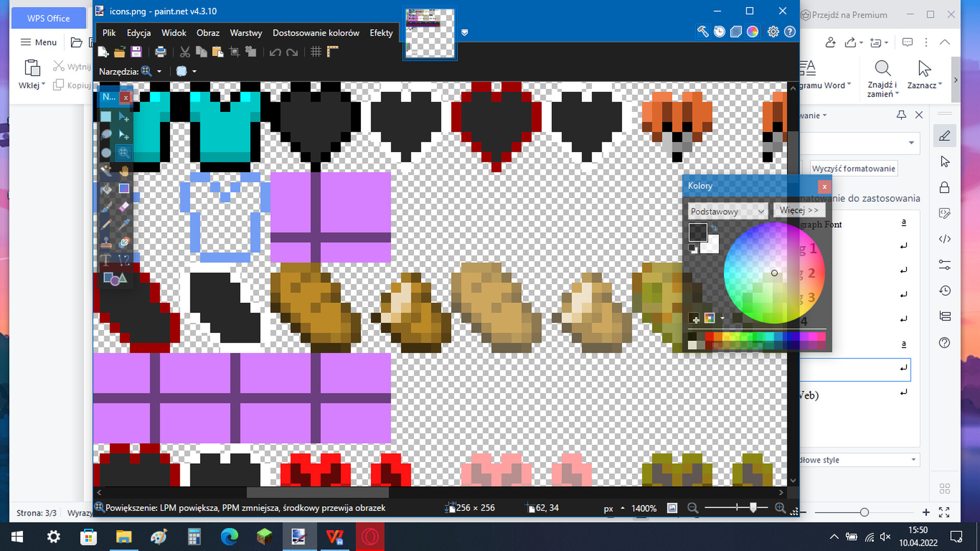Save the icons.png file
The height and width of the screenshot is (551, 980).
[x=136, y=51]
